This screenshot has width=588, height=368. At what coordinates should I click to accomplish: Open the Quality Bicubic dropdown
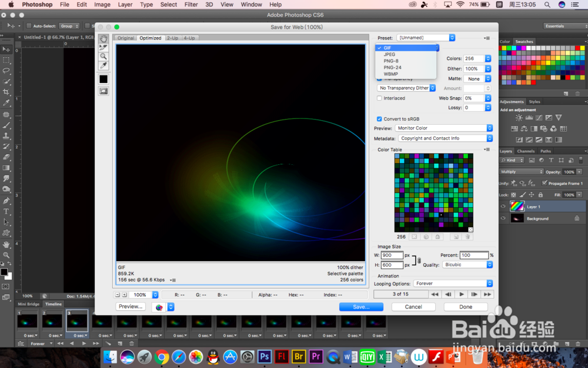pos(467,265)
